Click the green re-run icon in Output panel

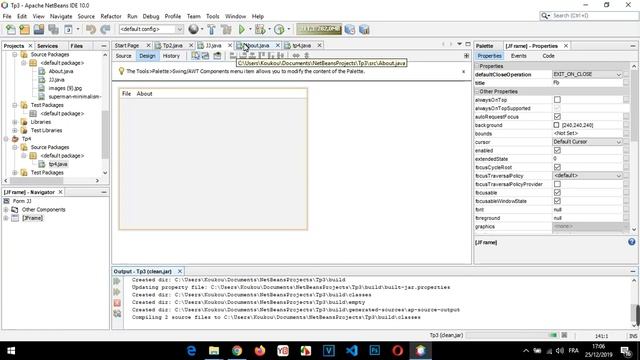(117, 281)
